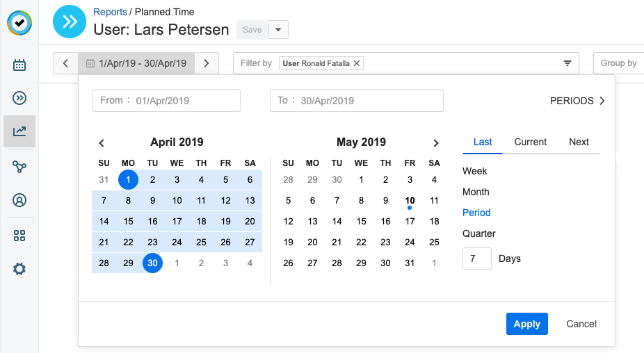
Task: Click the From date input field
Action: pyautogui.click(x=166, y=101)
